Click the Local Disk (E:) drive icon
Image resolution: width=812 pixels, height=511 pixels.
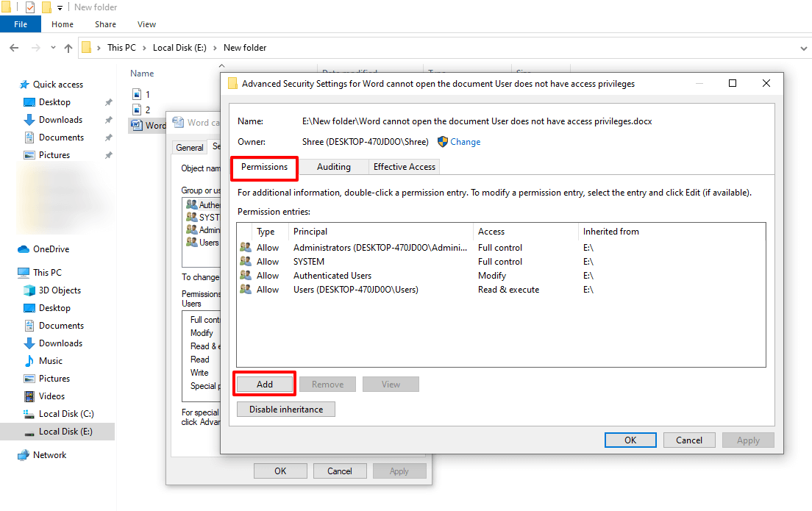click(29, 432)
